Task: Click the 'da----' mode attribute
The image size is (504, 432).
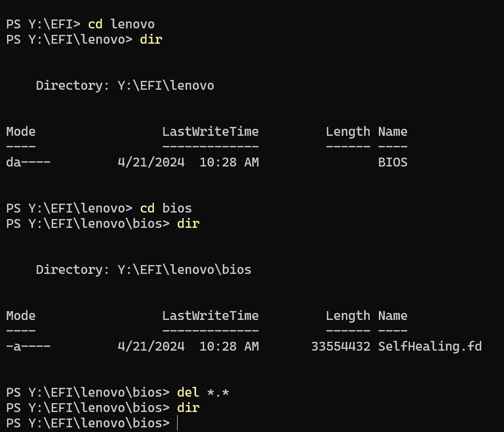Action: pos(28,162)
